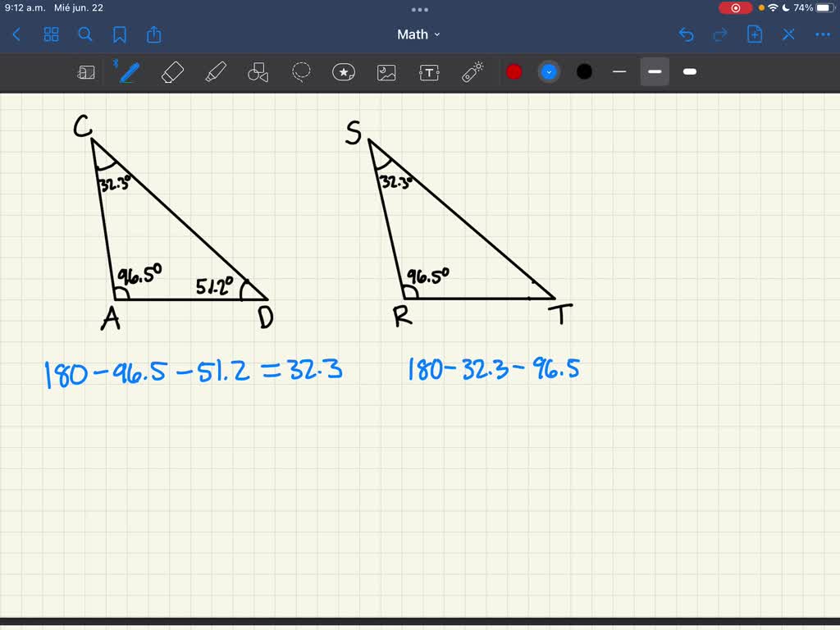This screenshot has width=840, height=630.
Task: Select the Text box tool
Action: point(429,71)
